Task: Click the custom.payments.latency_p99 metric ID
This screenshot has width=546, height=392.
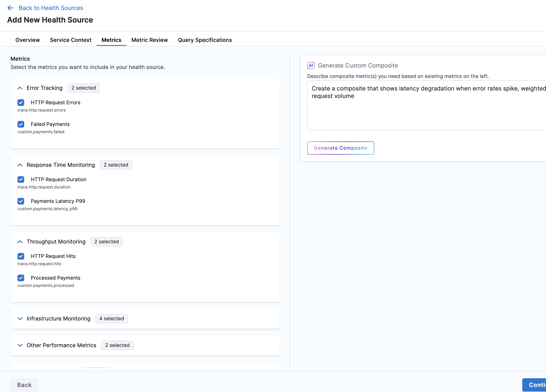Action: coord(47,209)
